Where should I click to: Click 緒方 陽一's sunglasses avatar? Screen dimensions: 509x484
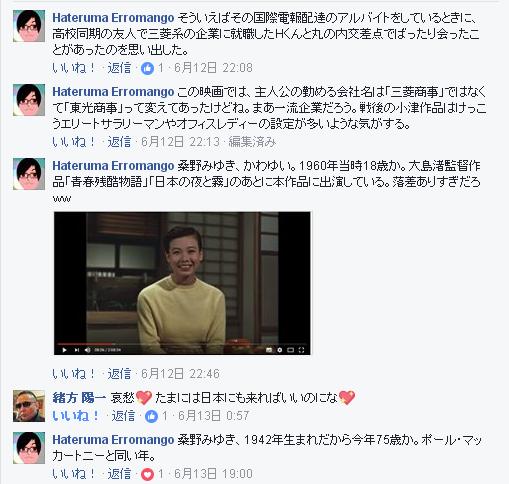(29, 406)
